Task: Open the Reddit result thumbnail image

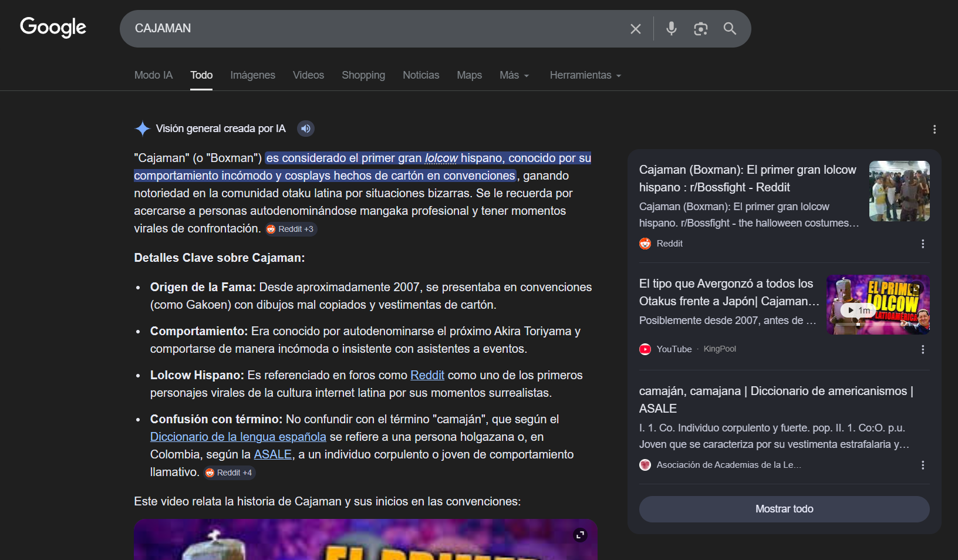Action: [x=899, y=191]
